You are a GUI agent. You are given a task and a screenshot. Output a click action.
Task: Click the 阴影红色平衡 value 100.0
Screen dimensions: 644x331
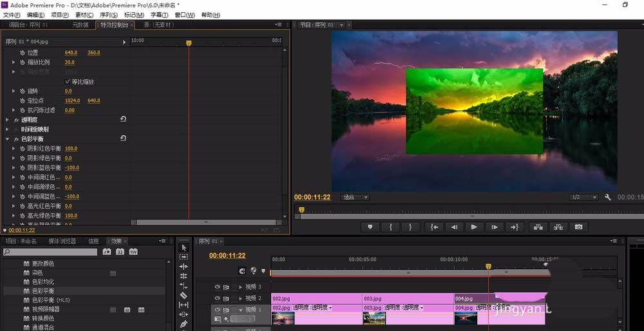click(x=71, y=149)
